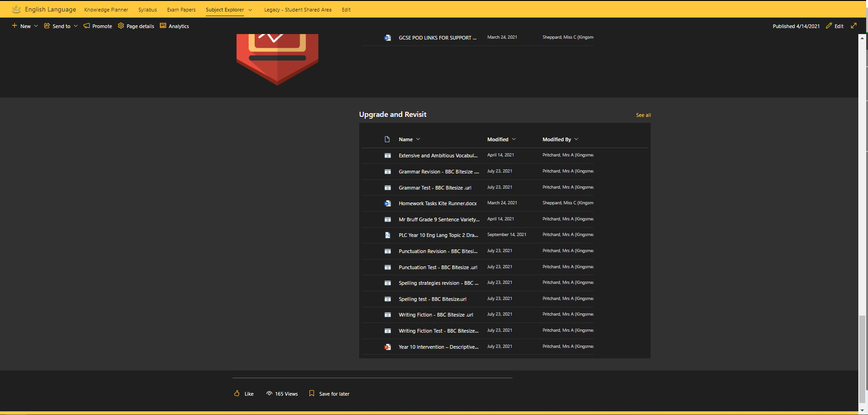Click the vertical page scrollbar thumb
The width and height of the screenshot is (868, 415).
(x=862, y=359)
